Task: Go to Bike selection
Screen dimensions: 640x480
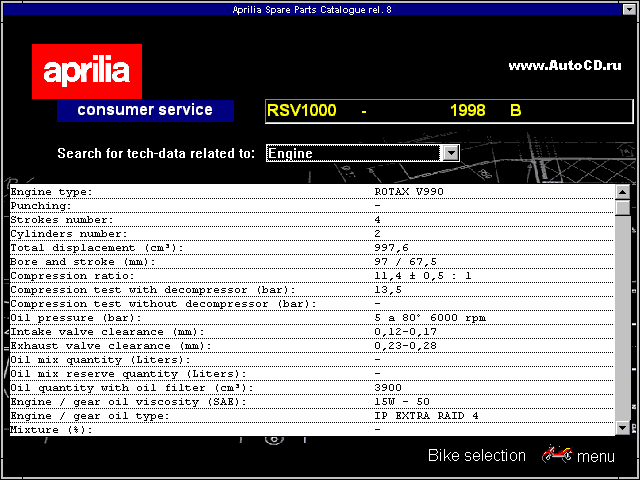Action: point(477,456)
